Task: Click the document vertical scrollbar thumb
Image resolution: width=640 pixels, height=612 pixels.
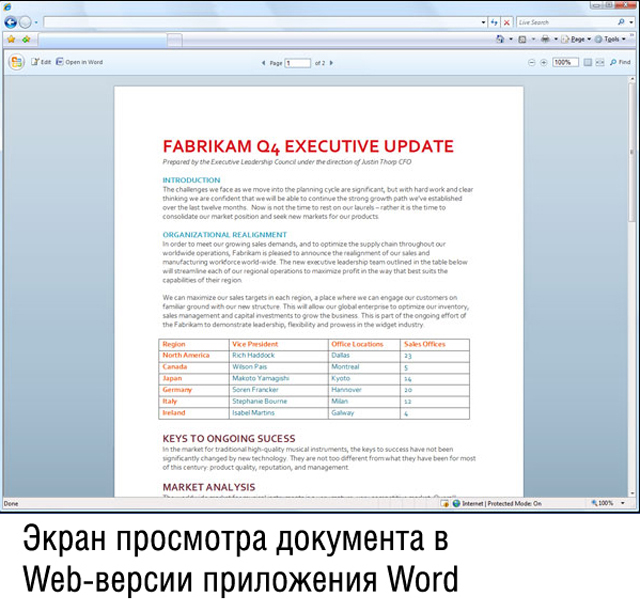Action: (x=632, y=151)
